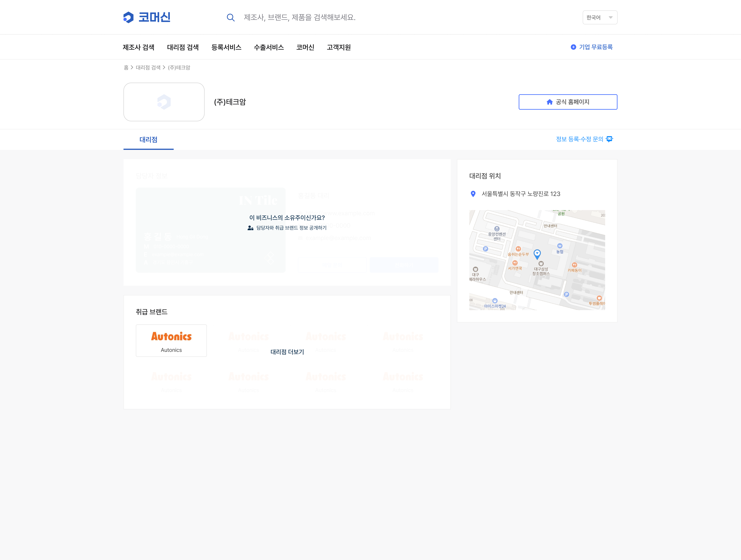Click the 코머신 logo in the header
Image resolution: width=741 pixels, height=560 pixels.
(x=147, y=17)
